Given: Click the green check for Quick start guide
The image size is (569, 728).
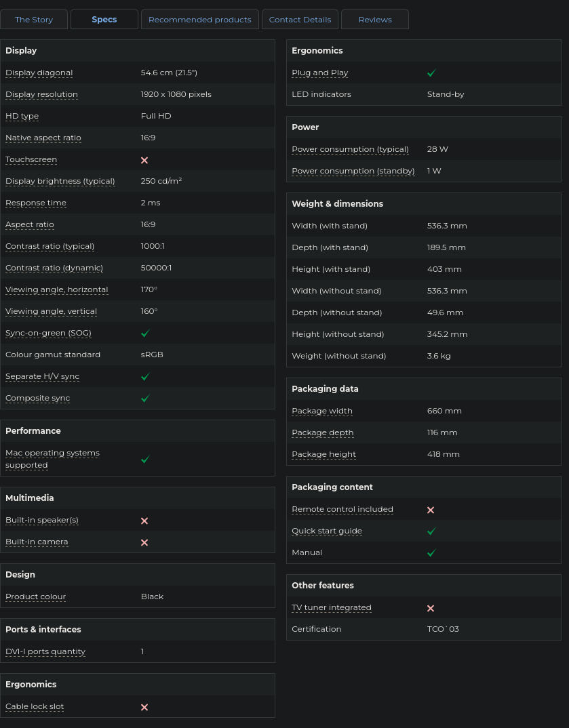Looking at the screenshot, I should tap(431, 531).
